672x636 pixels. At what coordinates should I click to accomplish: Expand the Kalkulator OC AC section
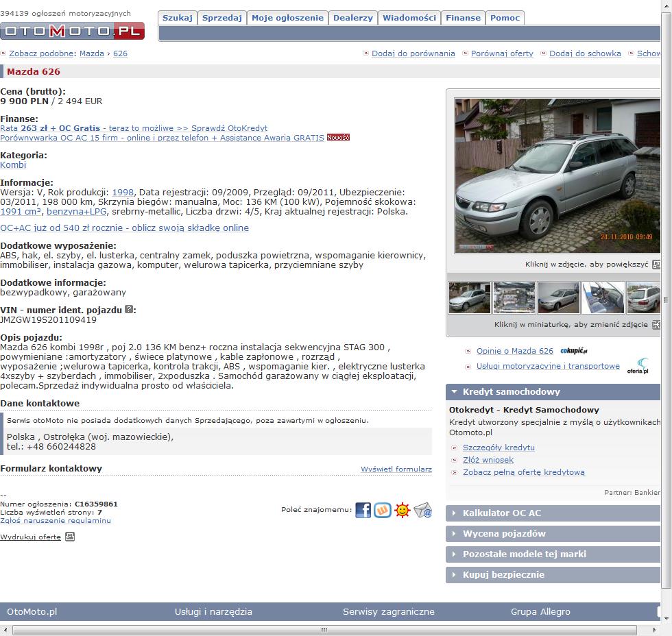(553, 513)
